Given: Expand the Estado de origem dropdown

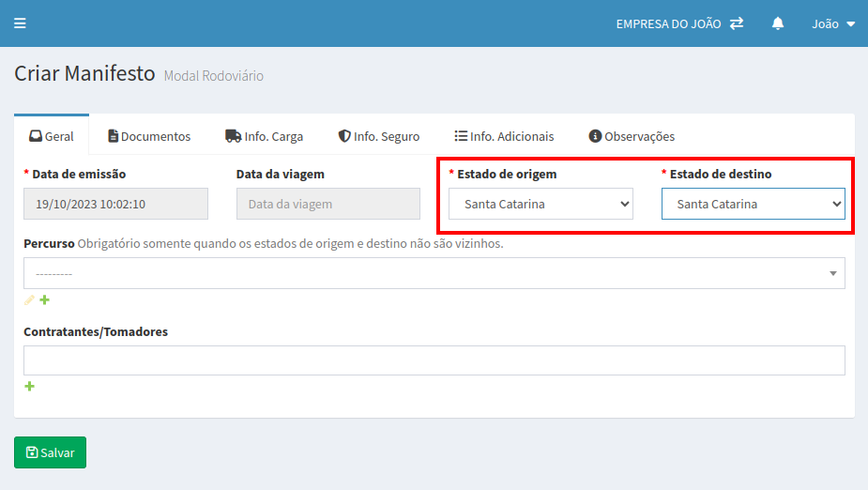Looking at the screenshot, I should pos(541,204).
